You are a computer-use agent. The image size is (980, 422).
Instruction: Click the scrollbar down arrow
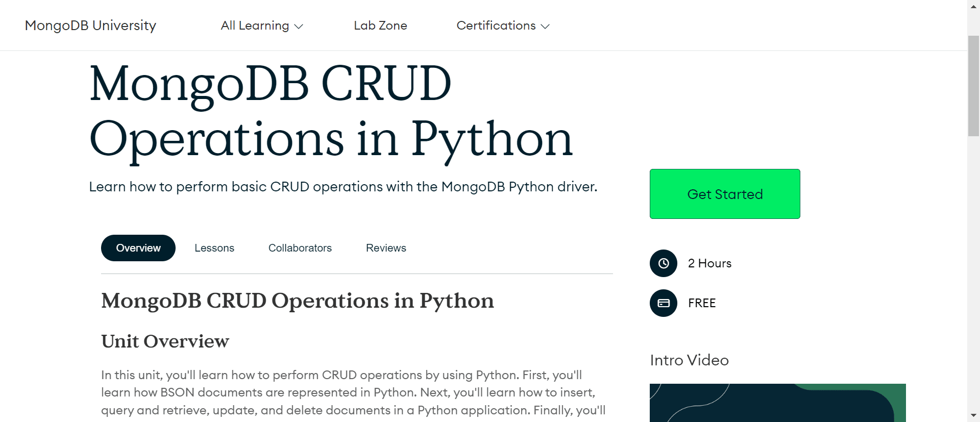coord(974,416)
